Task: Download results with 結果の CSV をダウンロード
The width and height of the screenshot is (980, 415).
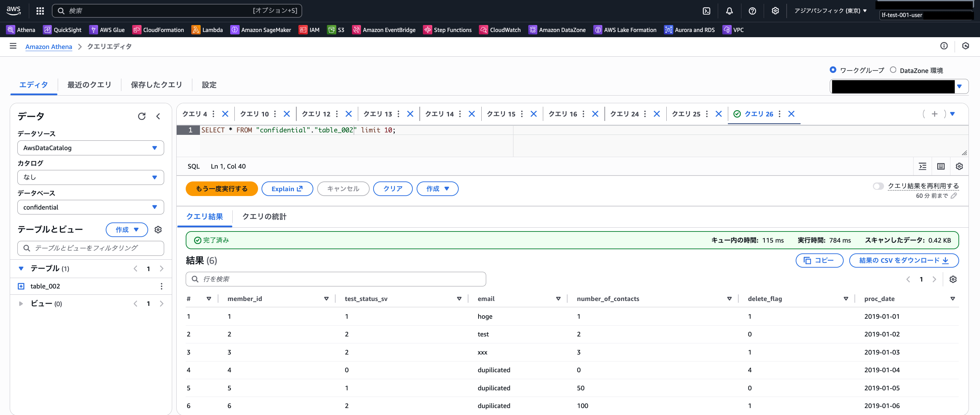Action: coord(903,261)
